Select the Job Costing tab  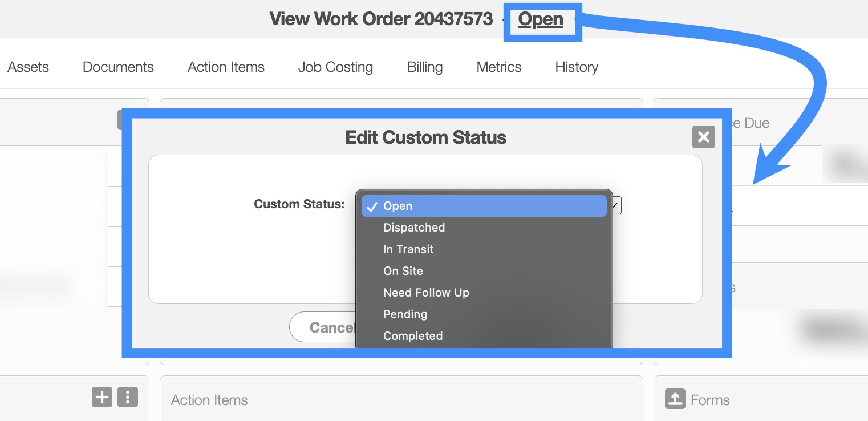click(335, 67)
